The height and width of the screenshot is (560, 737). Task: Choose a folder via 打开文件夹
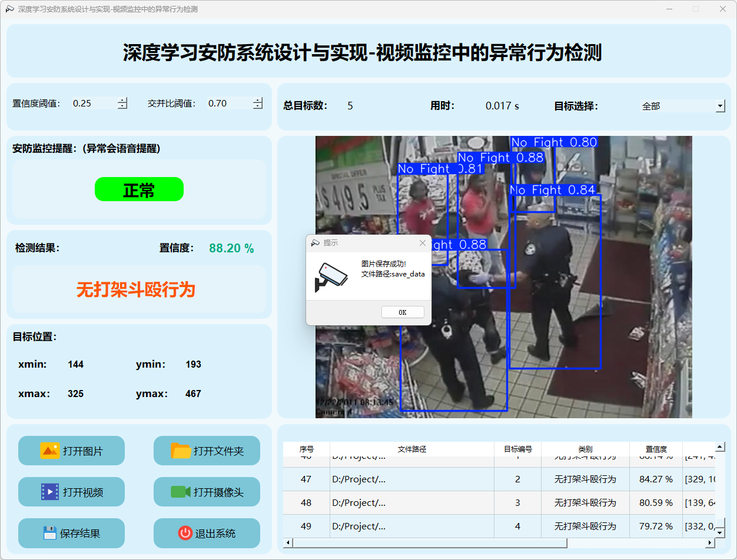click(x=207, y=451)
